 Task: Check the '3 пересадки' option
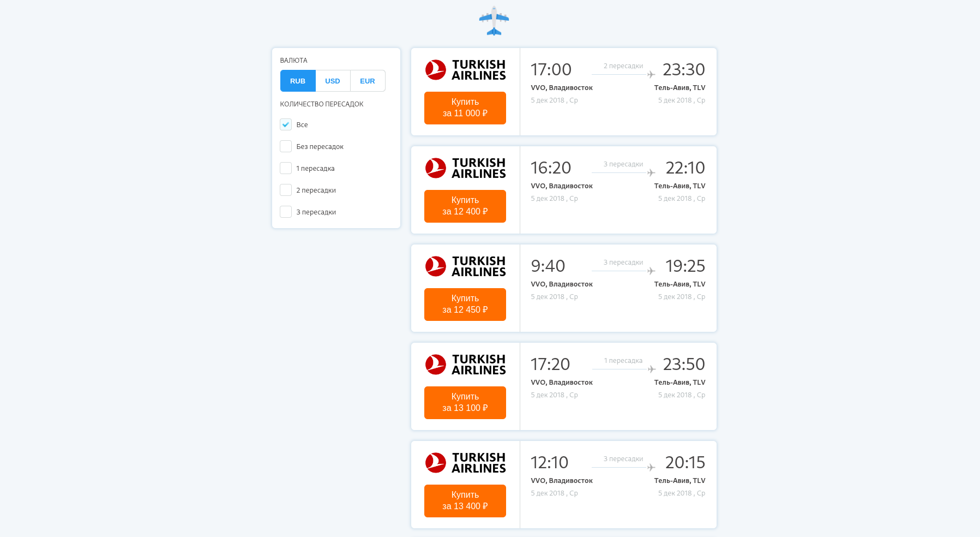click(285, 212)
